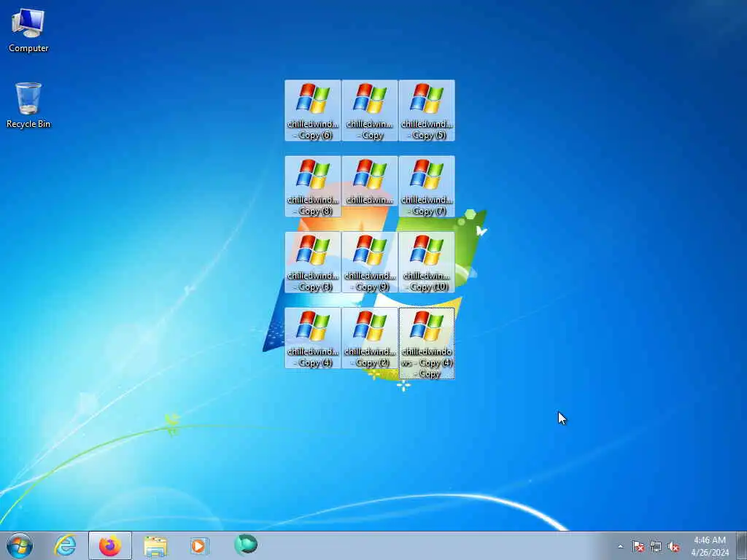Launch Windows Media Player from taskbar

point(198,545)
